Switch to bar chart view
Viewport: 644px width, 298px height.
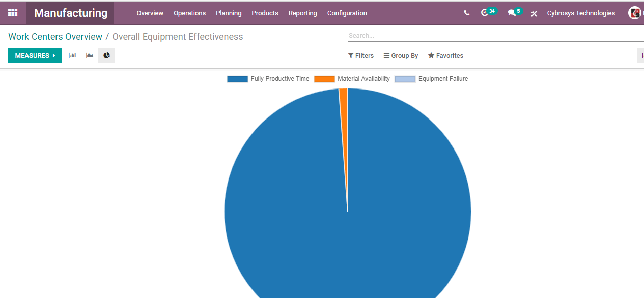pyautogui.click(x=73, y=55)
